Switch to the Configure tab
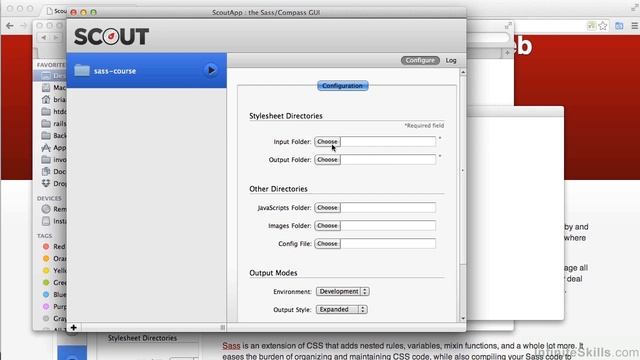The width and height of the screenshot is (640, 360). (x=420, y=60)
